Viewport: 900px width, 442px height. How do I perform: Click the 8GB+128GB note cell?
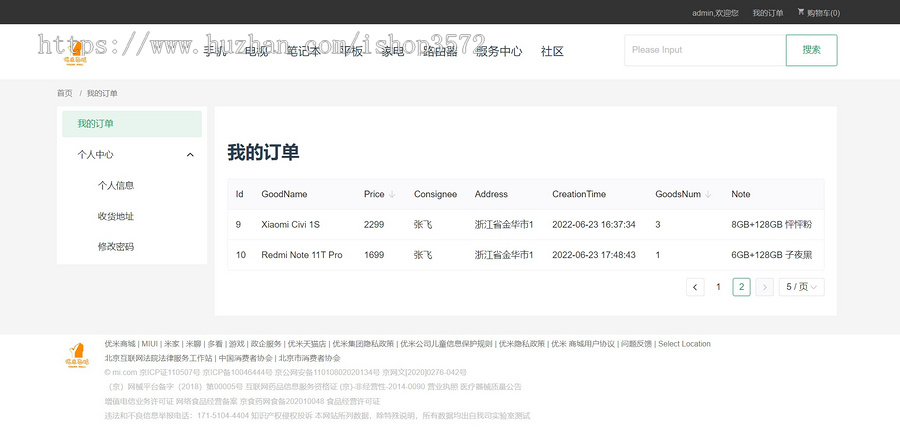(772, 224)
